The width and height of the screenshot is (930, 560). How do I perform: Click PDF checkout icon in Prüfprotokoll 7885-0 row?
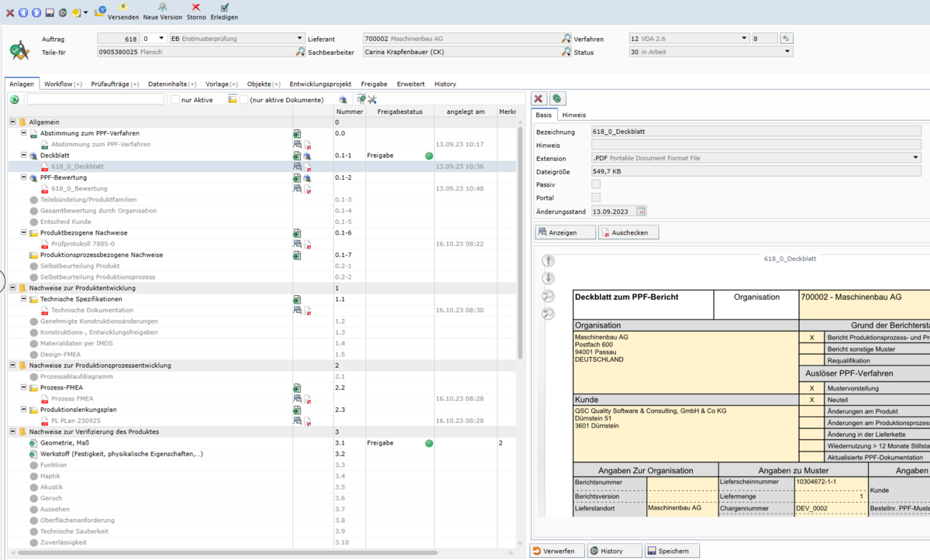coord(308,244)
